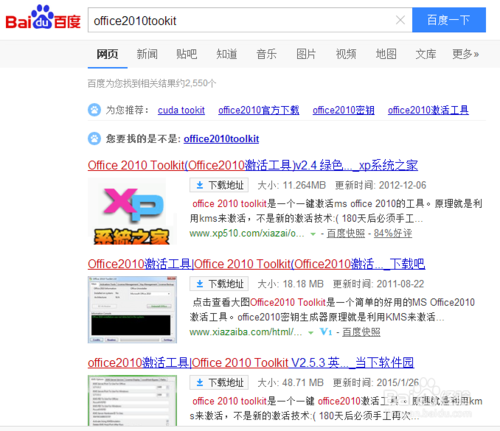The width and height of the screenshot is (500, 431).
Task: Open the 贴吧 tab
Action: tap(187, 54)
